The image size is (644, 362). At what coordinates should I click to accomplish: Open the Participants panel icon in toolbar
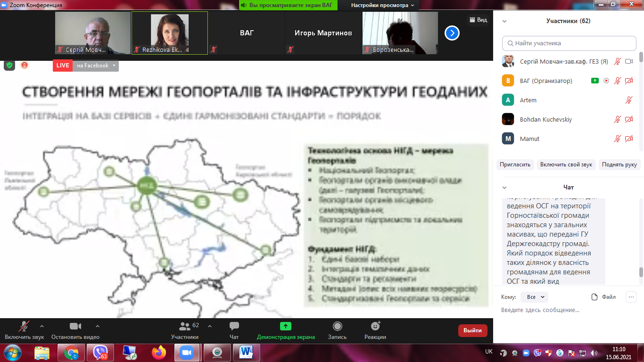tap(184, 326)
